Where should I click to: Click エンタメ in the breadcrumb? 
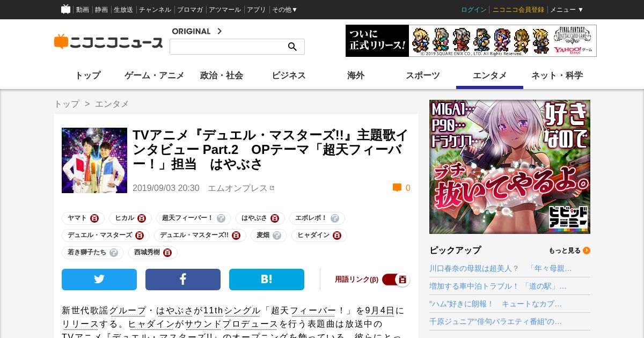[112, 104]
